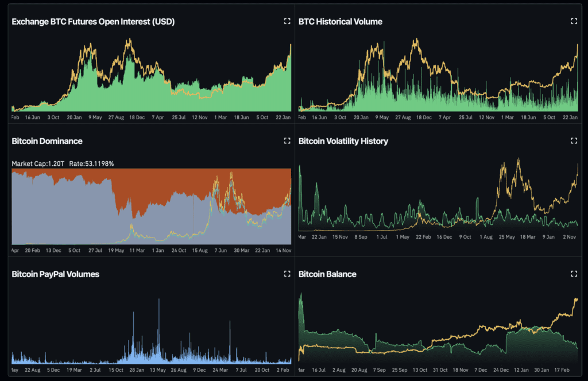The width and height of the screenshot is (588, 381).
Task: Maximize the Bitcoin Dominance panel
Action: point(287,141)
